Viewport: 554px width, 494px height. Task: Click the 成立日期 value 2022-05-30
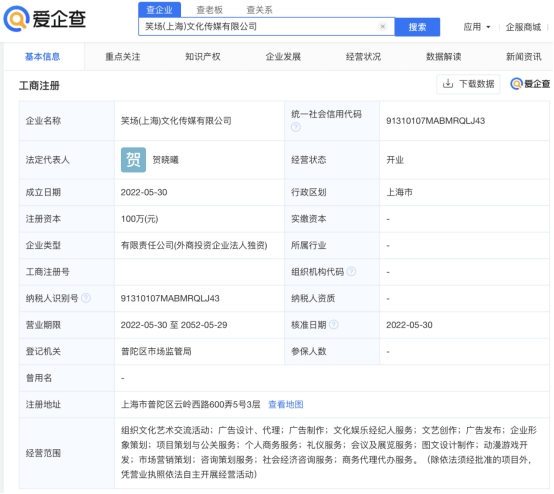click(144, 192)
